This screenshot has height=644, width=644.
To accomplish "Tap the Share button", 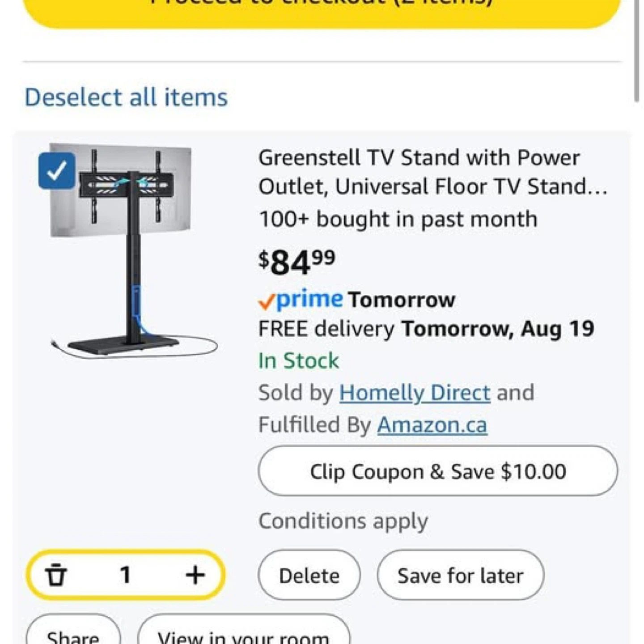I will (x=73, y=635).
